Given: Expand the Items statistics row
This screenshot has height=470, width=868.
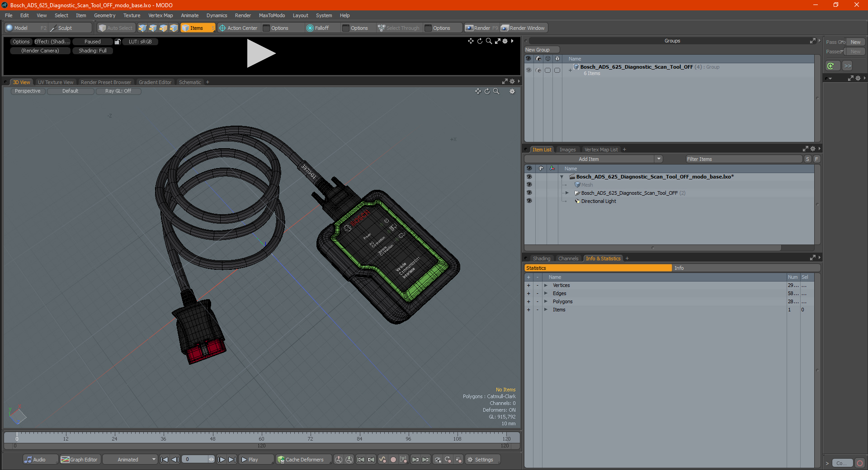Looking at the screenshot, I should click(x=546, y=310).
